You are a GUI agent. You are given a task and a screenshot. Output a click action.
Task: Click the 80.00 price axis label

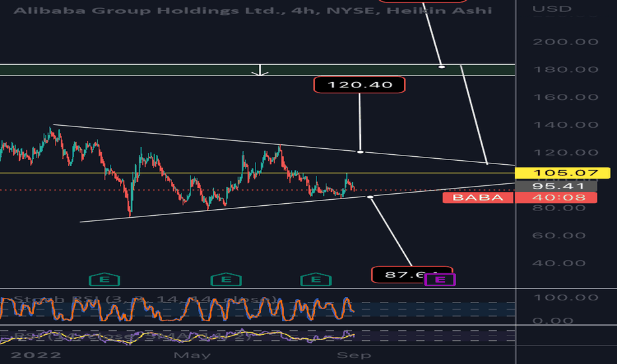(x=559, y=208)
